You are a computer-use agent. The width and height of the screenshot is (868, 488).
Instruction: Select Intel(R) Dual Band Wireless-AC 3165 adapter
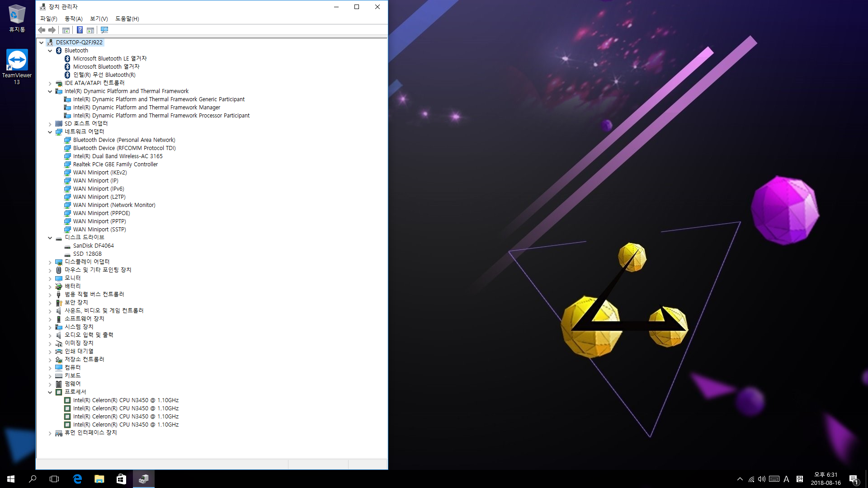tap(118, 156)
